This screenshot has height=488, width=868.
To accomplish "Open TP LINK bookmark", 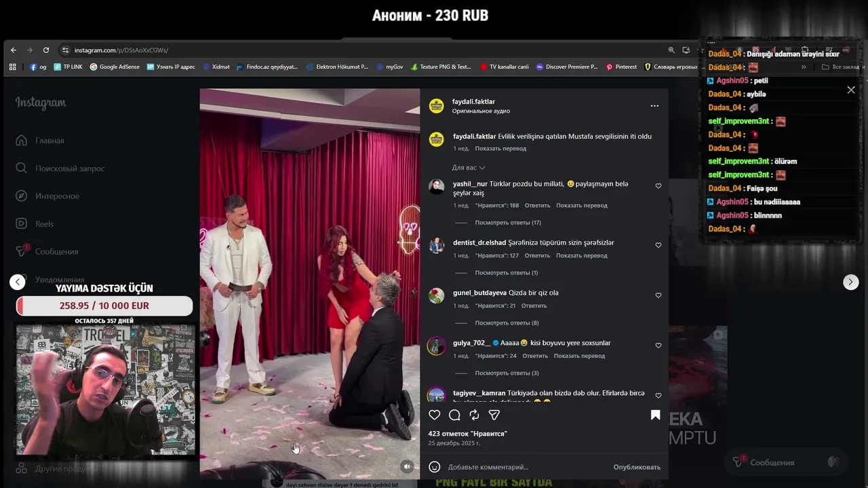I will tap(68, 67).
